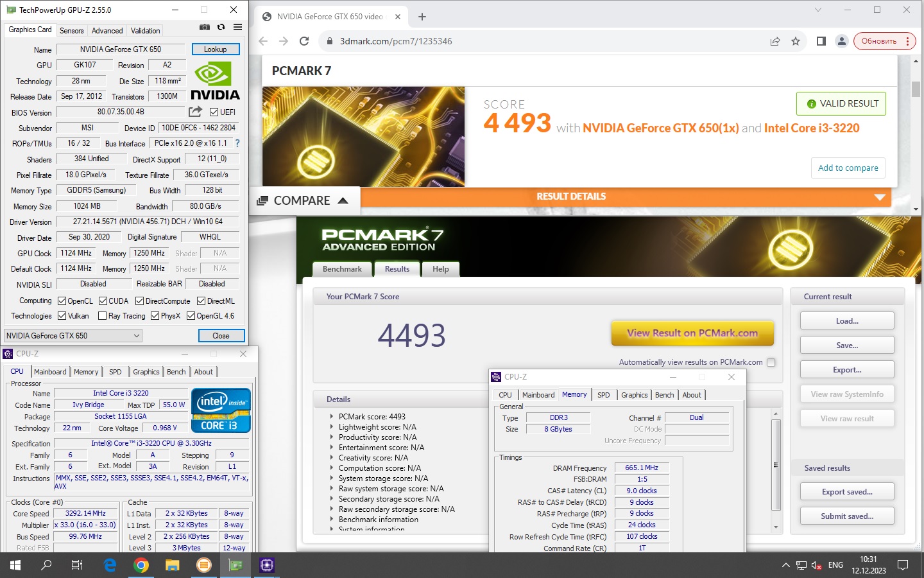Screen dimensions: 924x578
Task: Switch to GPU-Z Validation tab
Action: (145, 30)
